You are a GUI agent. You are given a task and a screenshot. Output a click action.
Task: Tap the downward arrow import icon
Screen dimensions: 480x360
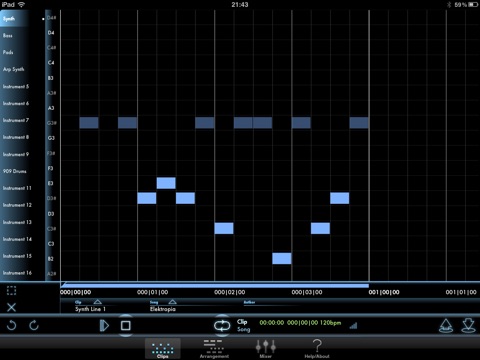468,325
